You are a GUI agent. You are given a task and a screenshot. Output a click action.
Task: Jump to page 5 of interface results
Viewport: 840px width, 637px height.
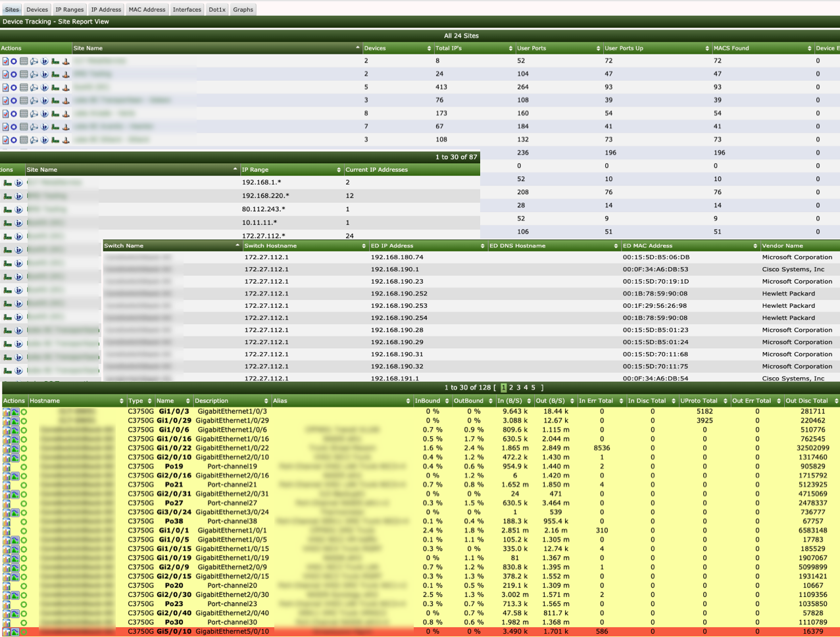tap(533, 388)
